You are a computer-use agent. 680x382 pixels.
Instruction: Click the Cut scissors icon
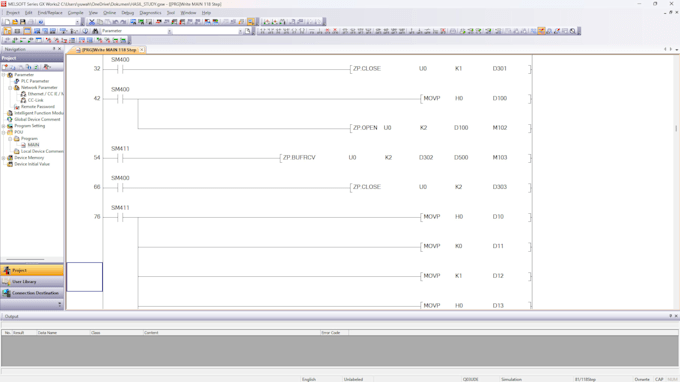[x=92, y=22]
